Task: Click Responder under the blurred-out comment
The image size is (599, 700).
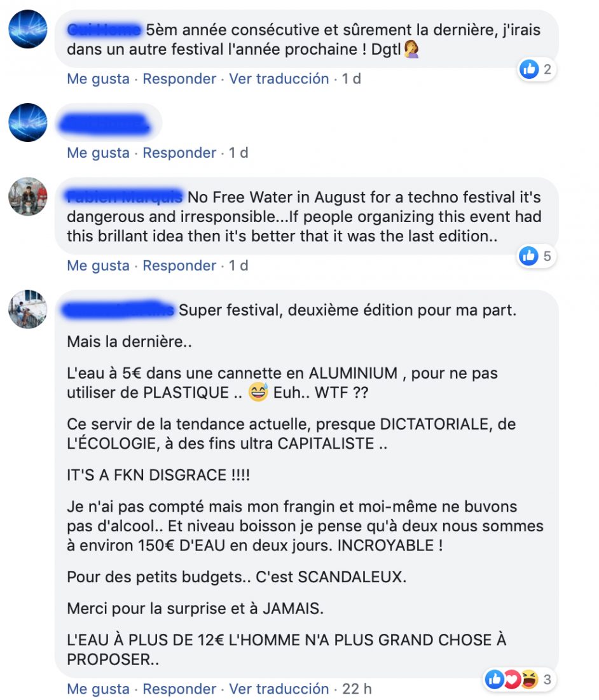Action: tap(179, 153)
